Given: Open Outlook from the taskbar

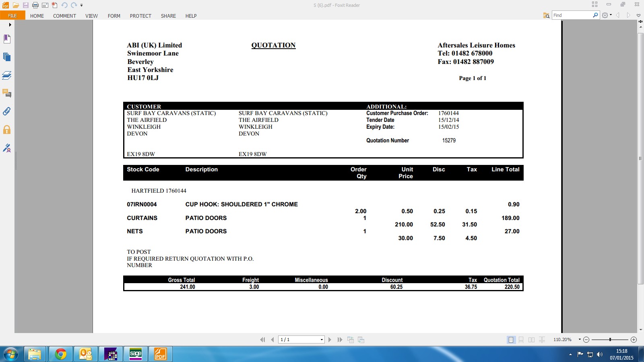Looking at the screenshot, I should 86,354.
